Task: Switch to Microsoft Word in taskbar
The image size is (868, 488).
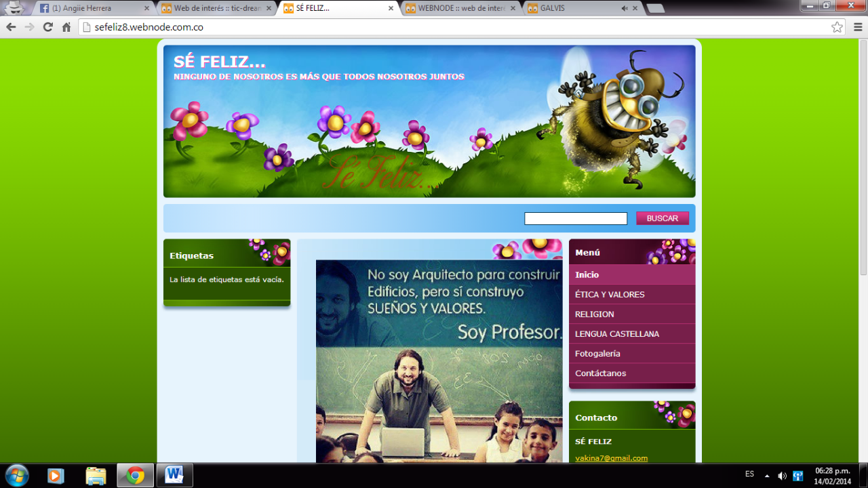Action: click(174, 475)
